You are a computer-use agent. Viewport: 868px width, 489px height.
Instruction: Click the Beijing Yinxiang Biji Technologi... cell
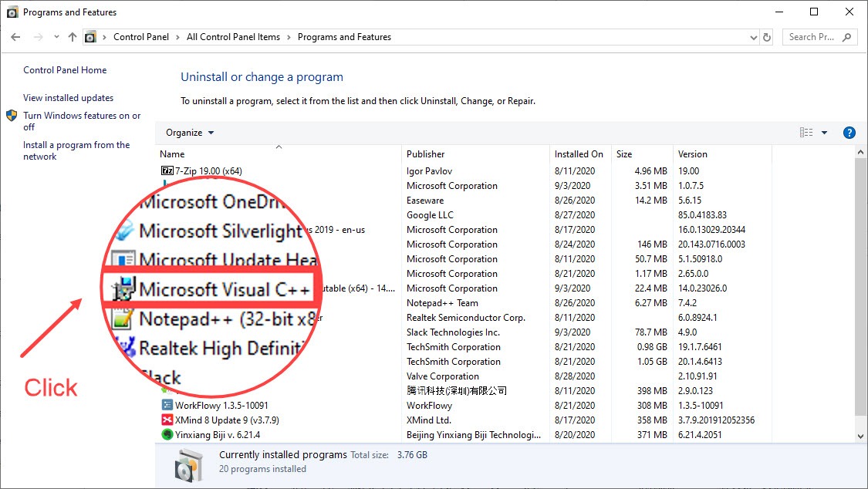coord(474,435)
